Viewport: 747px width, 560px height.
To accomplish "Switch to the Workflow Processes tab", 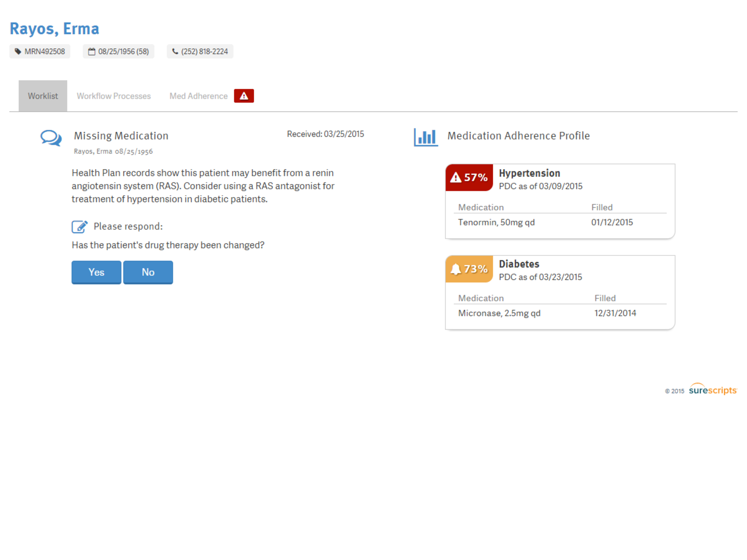I will tap(113, 96).
